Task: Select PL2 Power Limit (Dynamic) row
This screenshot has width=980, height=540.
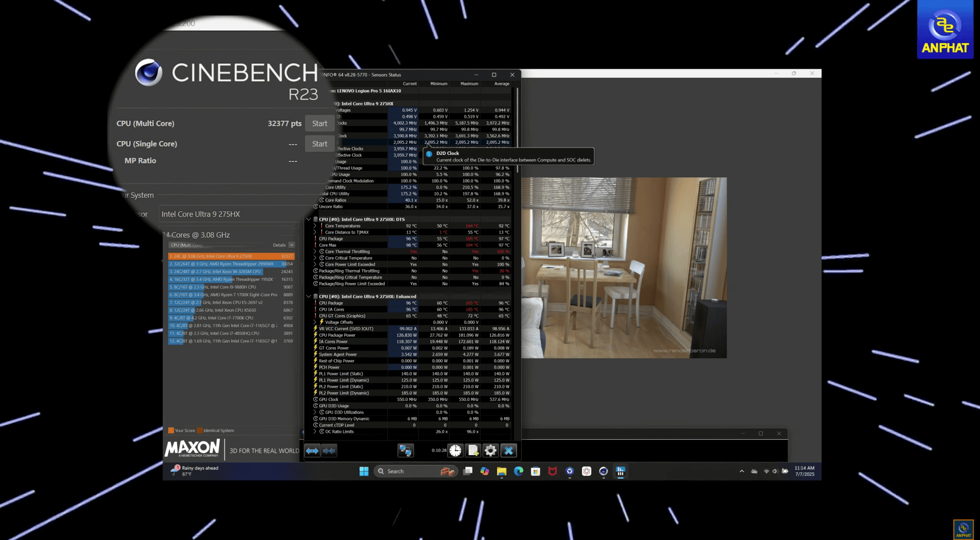Action: click(412, 393)
